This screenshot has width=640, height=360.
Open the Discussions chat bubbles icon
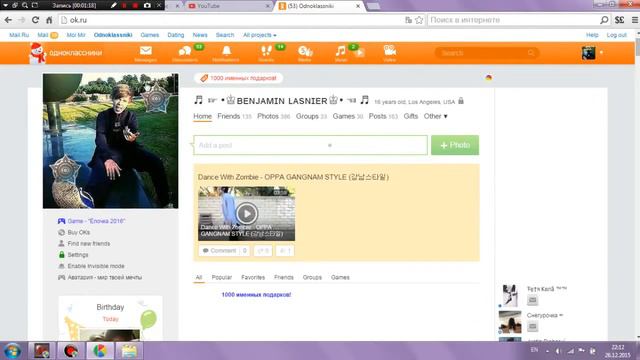pos(184,51)
